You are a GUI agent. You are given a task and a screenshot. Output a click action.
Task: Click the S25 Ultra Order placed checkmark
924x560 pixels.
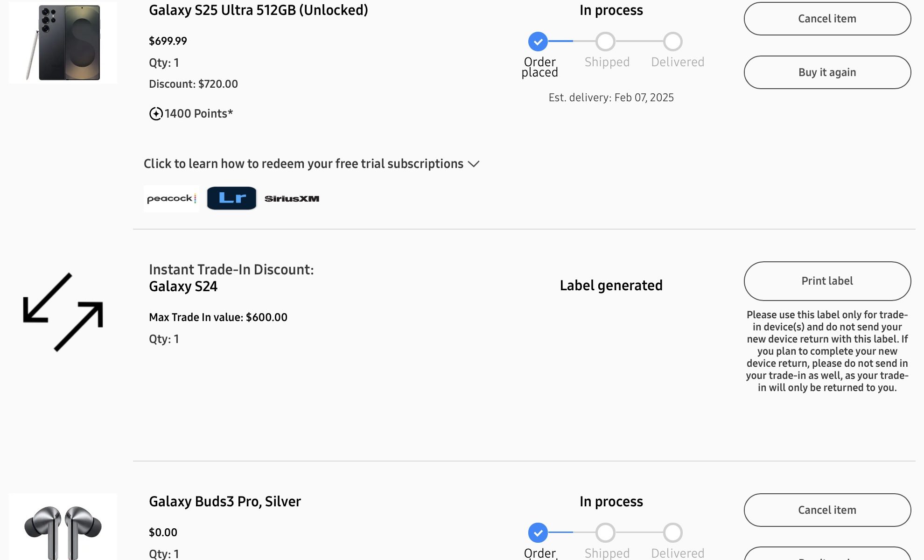[538, 42]
